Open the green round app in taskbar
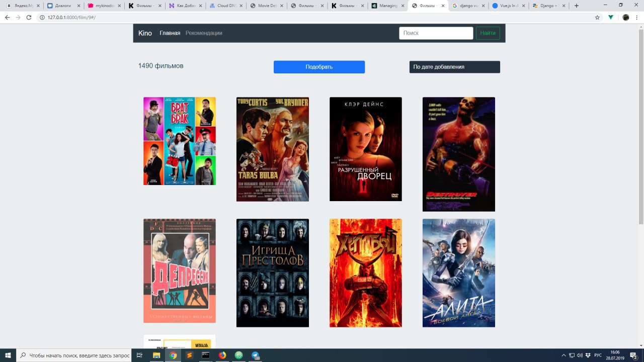 [238, 355]
